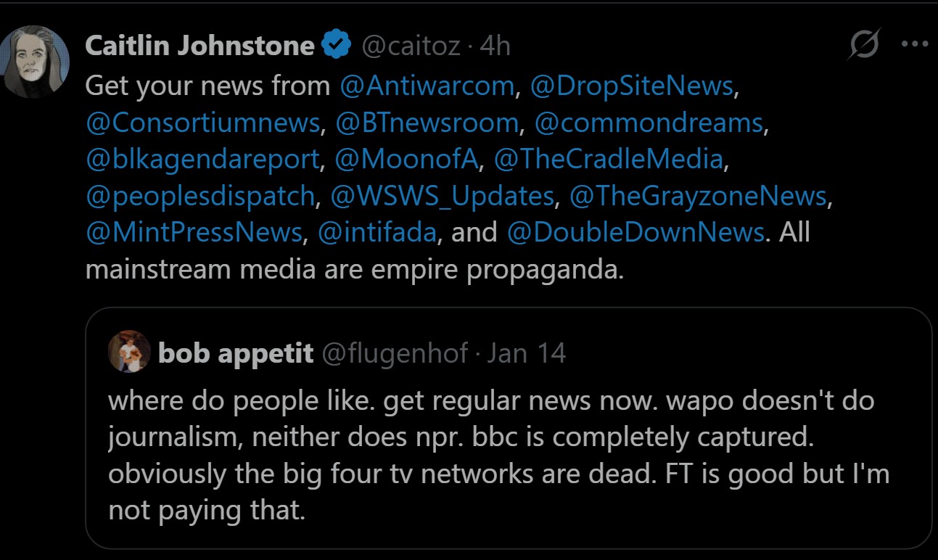Click the Grok slash-circle icon

click(865, 44)
